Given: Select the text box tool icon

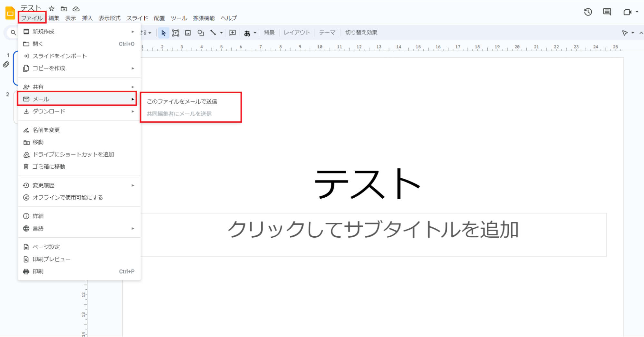Looking at the screenshot, I should (x=176, y=33).
